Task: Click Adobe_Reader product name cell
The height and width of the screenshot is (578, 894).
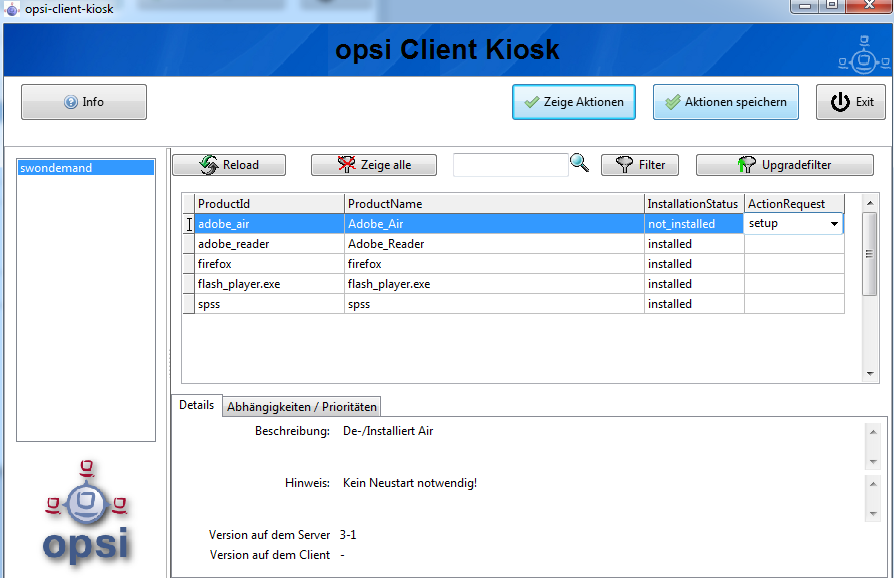Action: tap(494, 244)
